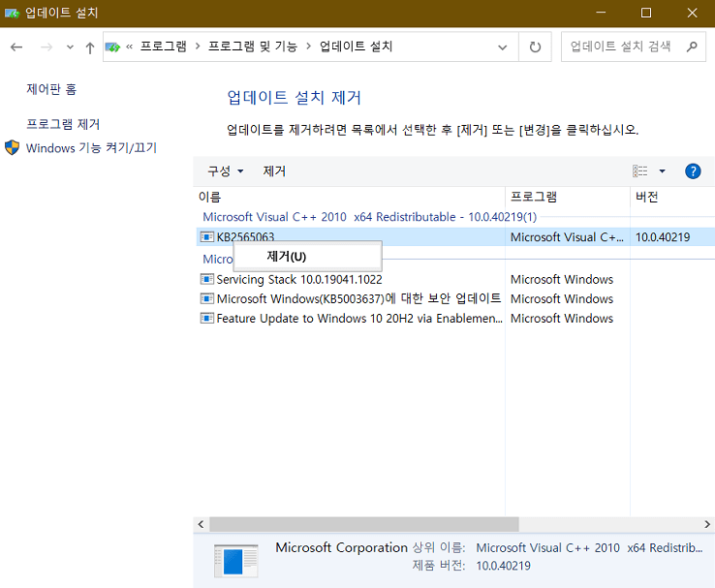Click the Feature Update row icon

(x=207, y=318)
